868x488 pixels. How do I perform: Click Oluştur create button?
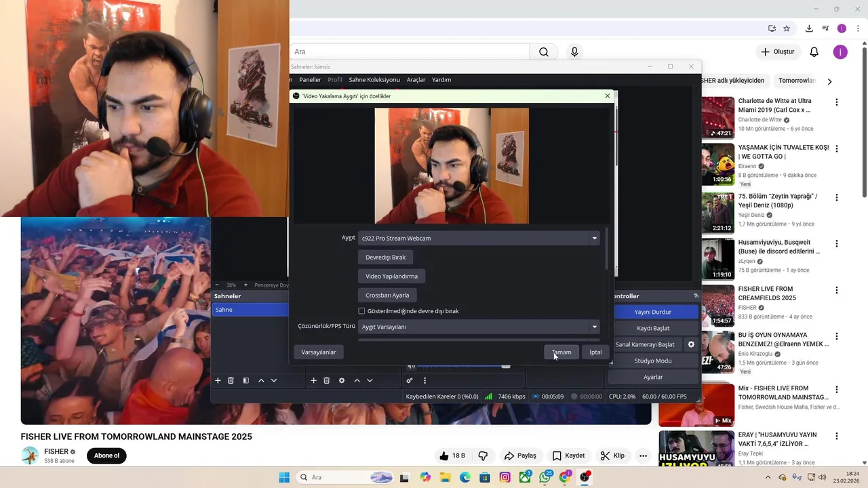[x=777, y=52]
